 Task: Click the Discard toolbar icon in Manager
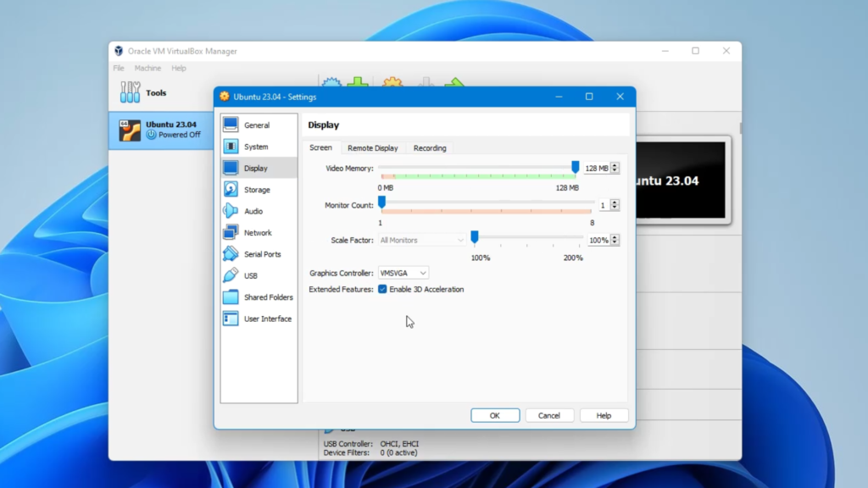click(x=426, y=82)
